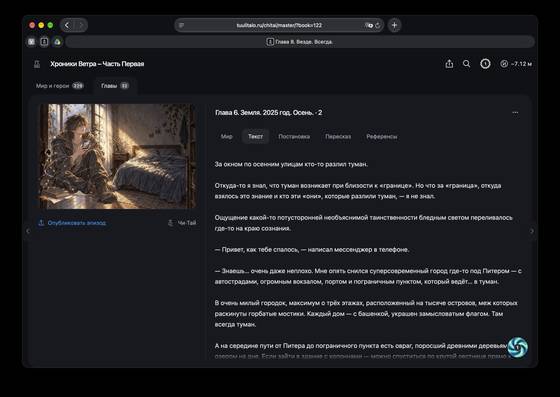This screenshot has height=397, width=560.
Task: Click the share icon in the header
Action: click(449, 64)
